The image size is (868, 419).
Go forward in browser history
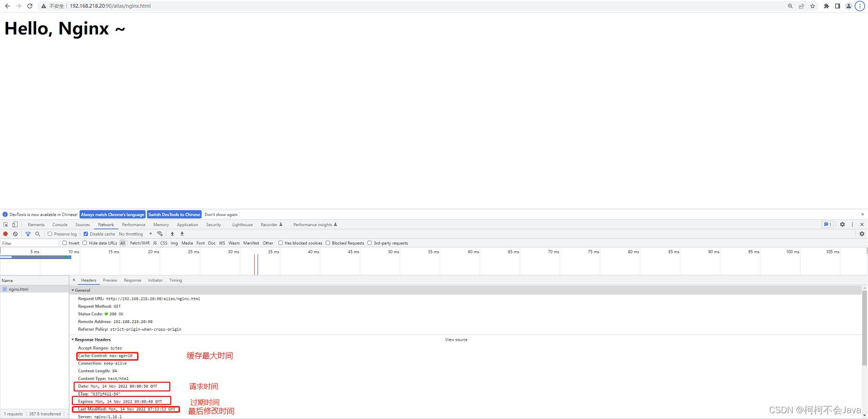tap(18, 6)
